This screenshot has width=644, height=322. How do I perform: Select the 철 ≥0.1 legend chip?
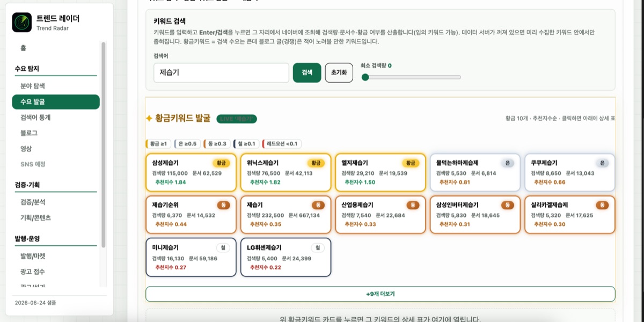(246, 144)
